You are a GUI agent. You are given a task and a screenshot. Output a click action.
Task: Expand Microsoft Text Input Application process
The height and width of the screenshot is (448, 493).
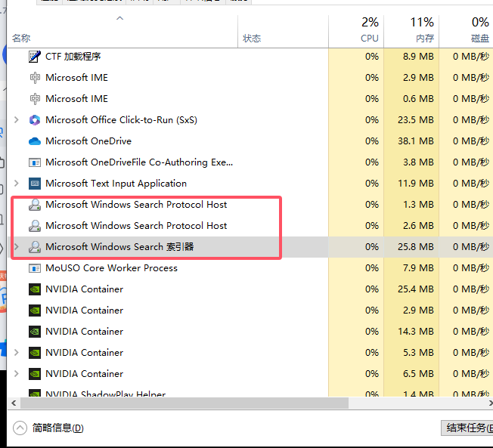(17, 183)
